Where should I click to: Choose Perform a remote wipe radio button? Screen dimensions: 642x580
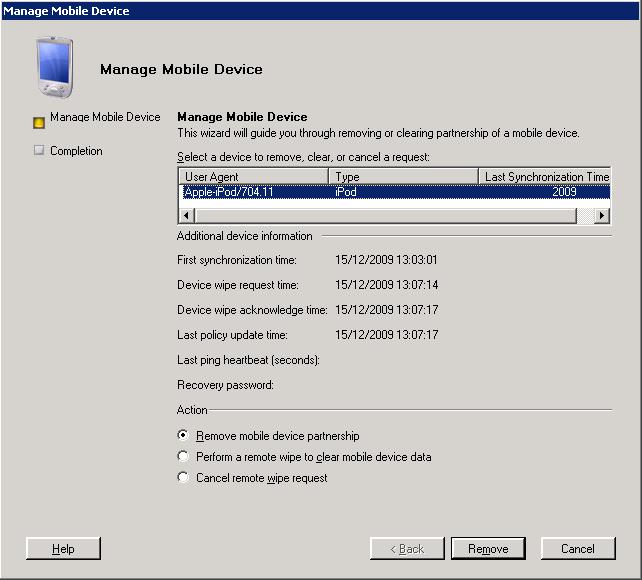point(183,457)
